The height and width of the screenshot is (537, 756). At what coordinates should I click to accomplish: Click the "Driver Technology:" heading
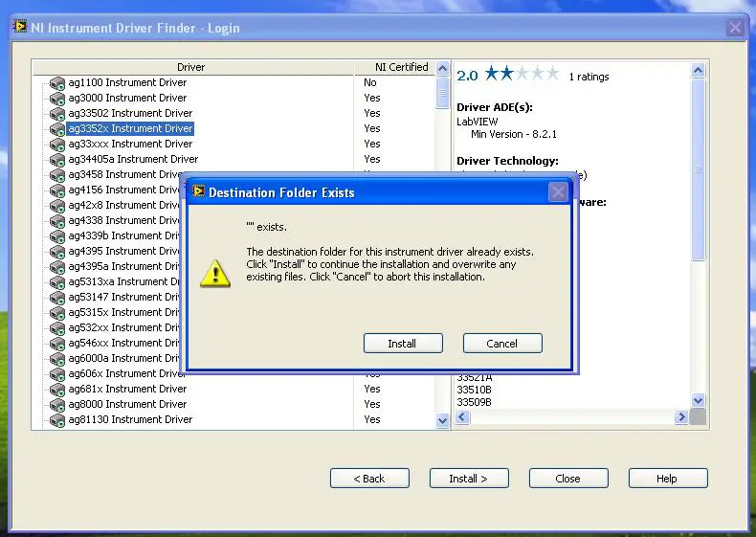coord(508,161)
